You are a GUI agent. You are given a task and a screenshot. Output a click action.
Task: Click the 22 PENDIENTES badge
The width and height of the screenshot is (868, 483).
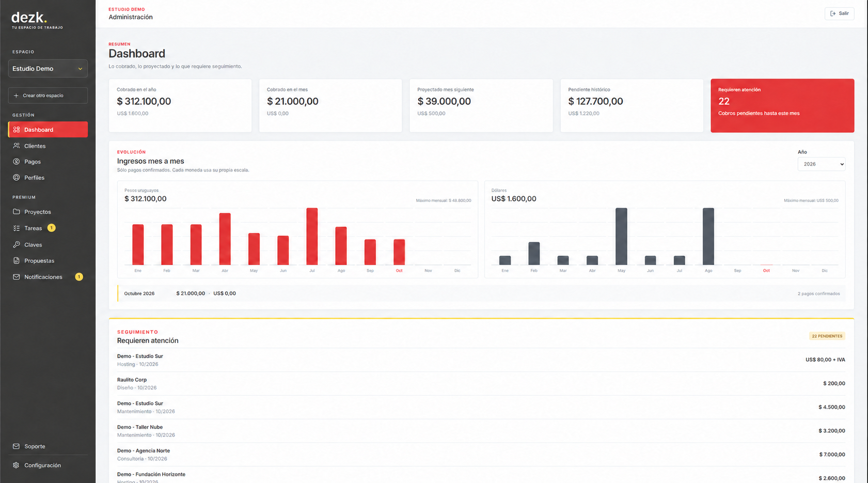[827, 336]
